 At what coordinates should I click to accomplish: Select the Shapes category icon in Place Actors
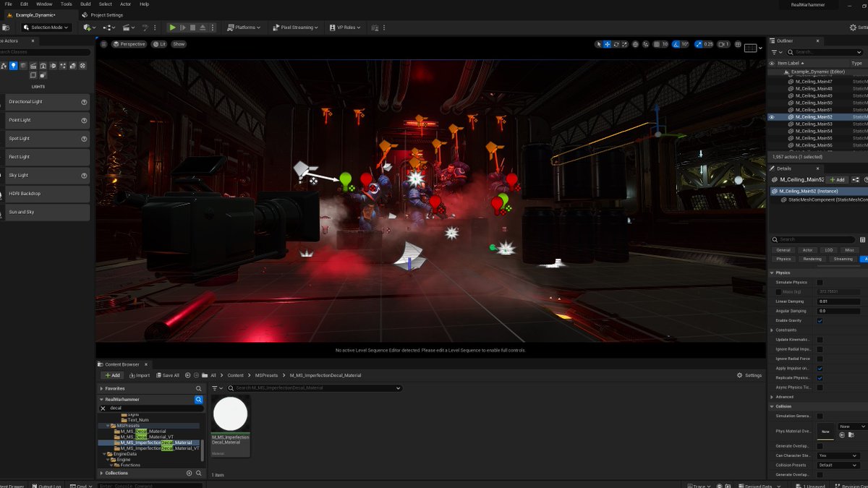(23, 66)
